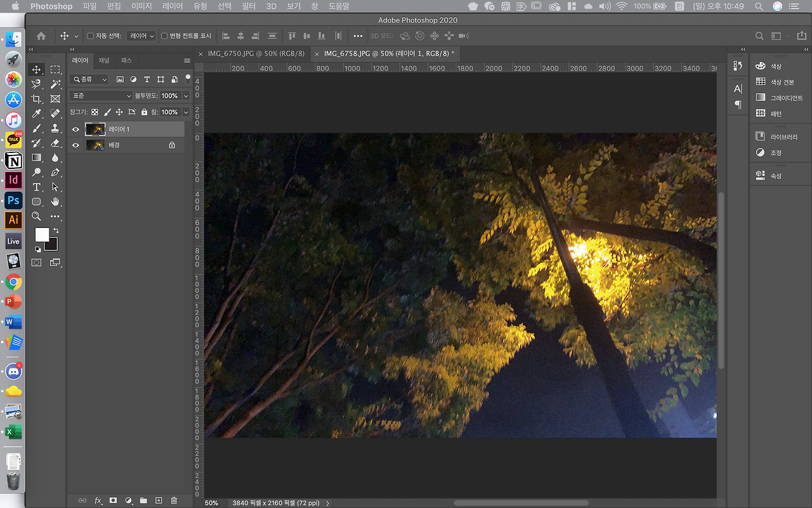Enable the 자동 선택 checkbox

tap(90, 36)
